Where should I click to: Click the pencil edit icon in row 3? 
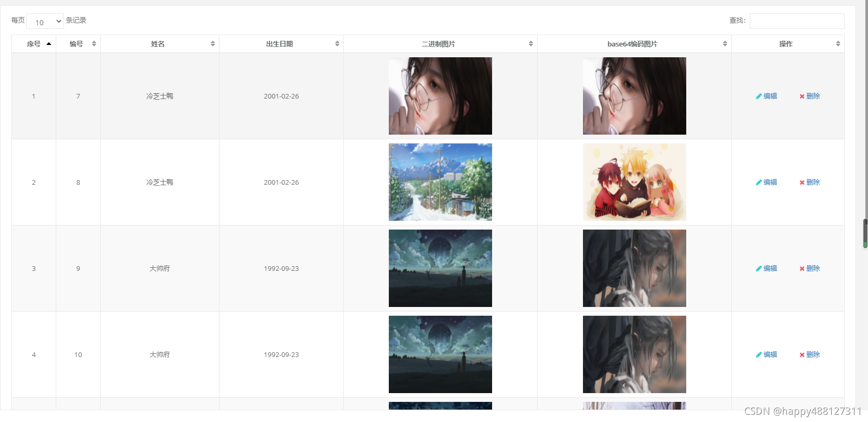pos(759,269)
